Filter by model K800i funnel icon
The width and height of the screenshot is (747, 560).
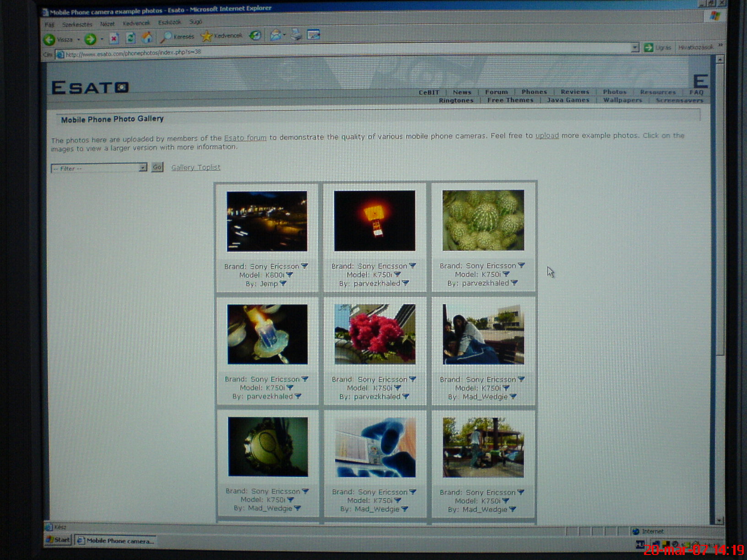click(x=289, y=275)
